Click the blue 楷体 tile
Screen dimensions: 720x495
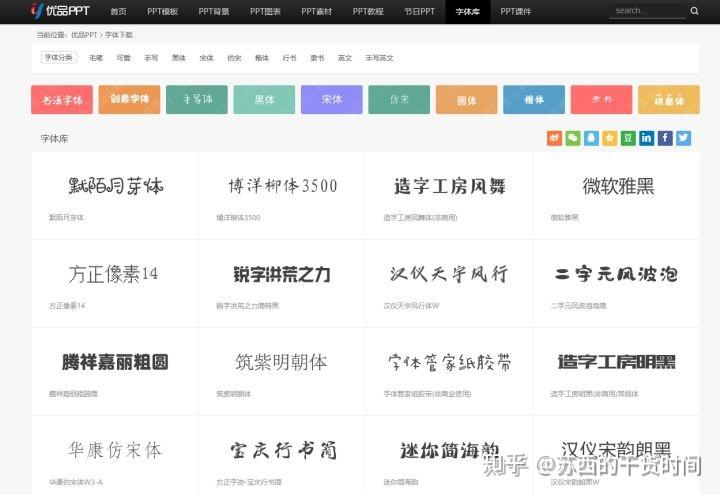coord(534,99)
